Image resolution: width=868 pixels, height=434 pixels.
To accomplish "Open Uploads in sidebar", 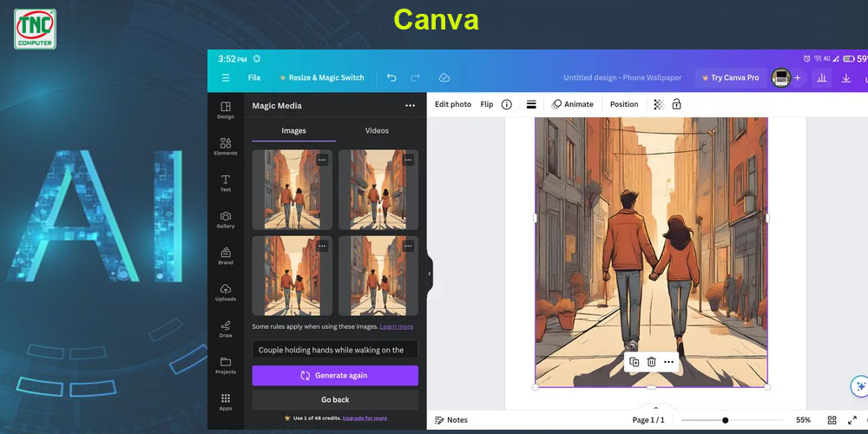I will (x=226, y=293).
